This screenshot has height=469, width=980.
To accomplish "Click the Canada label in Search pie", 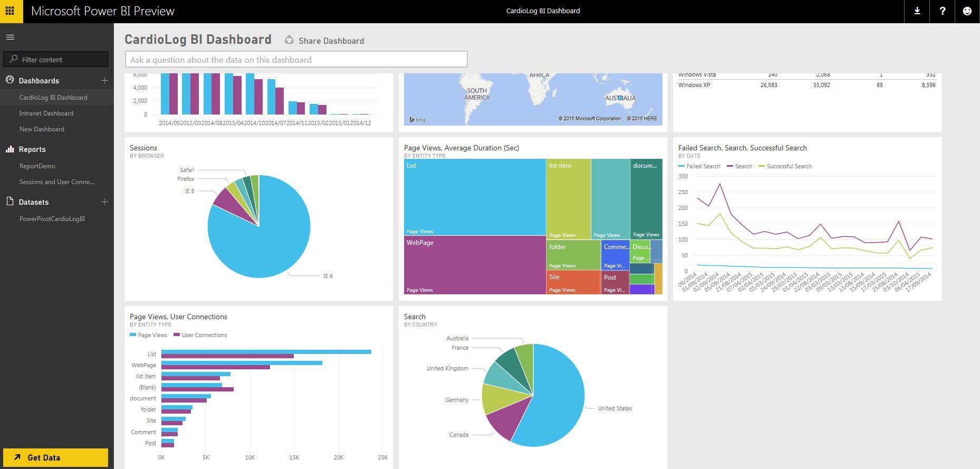I will coord(459,435).
